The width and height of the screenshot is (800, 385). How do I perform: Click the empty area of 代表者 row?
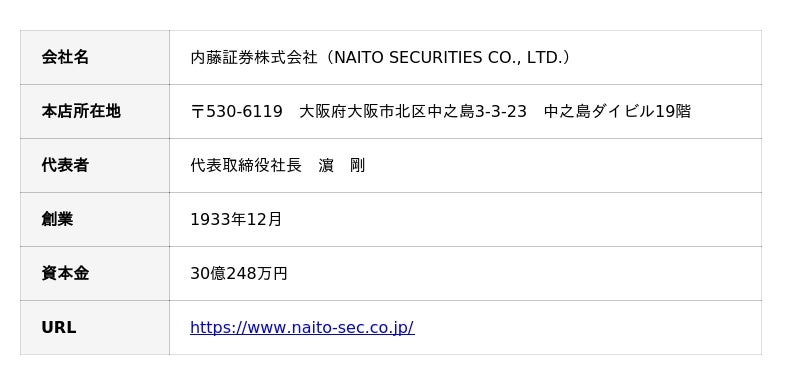[561, 165]
